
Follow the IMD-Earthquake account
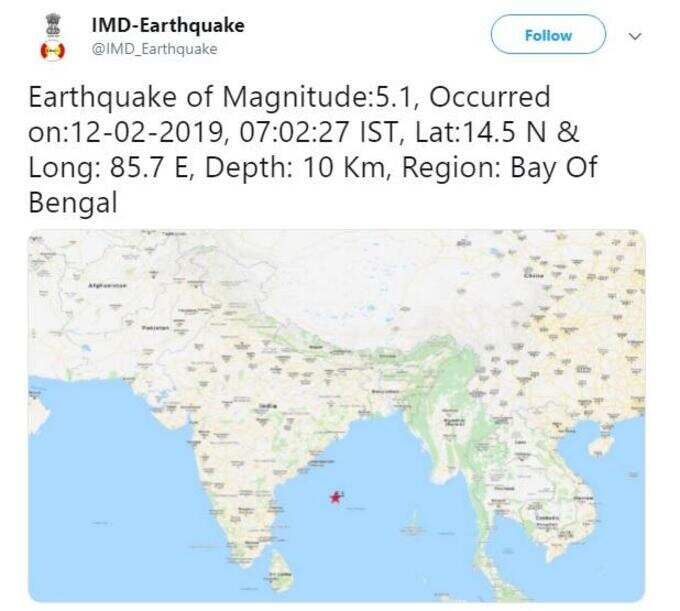(x=548, y=35)
